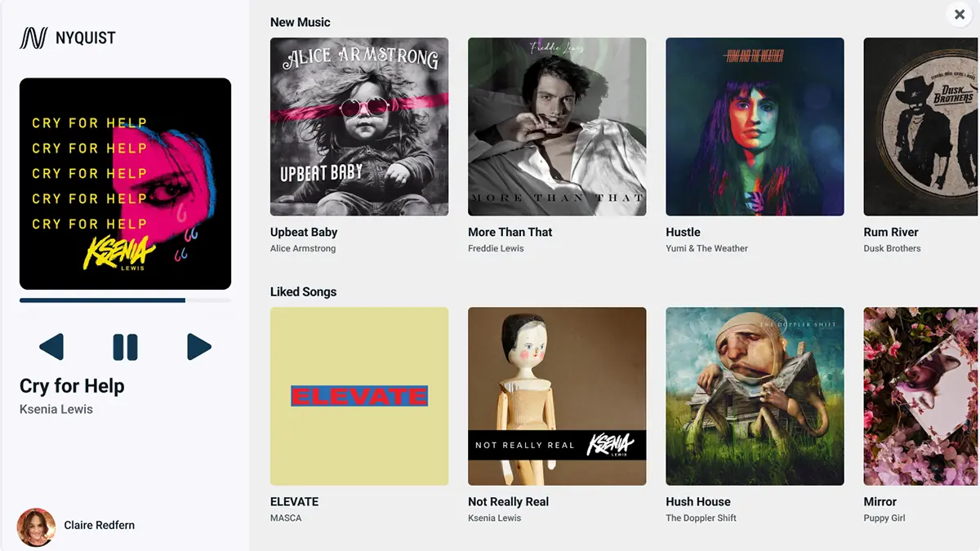Select the Rum River album artwork
This screenshot has width=980, height=551.
921,127
